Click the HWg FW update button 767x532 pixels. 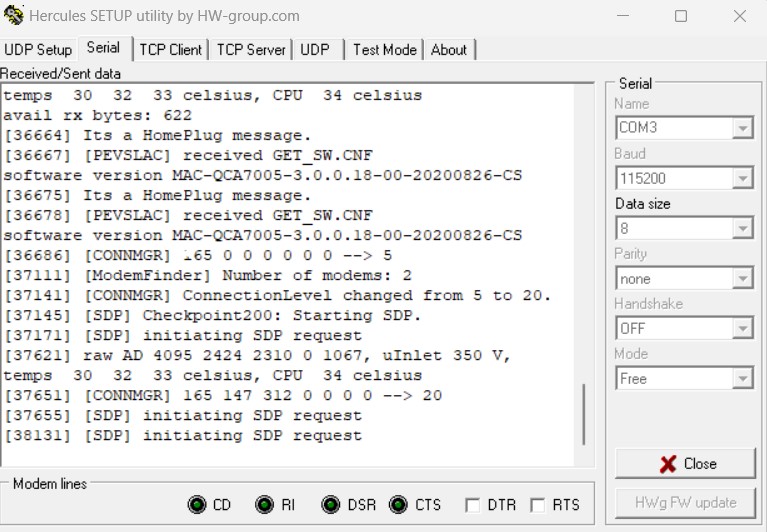pyautogui.click(x=685, y=502)
